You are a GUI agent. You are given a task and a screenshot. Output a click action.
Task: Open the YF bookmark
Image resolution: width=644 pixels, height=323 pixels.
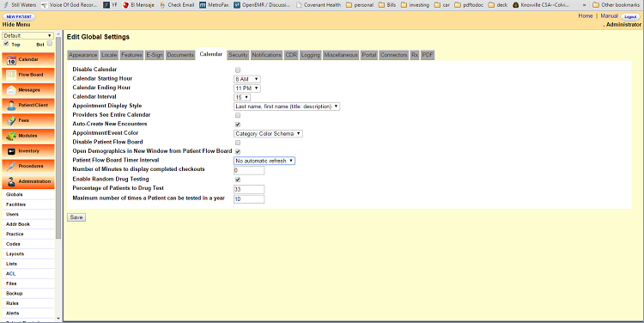point(110,5)
